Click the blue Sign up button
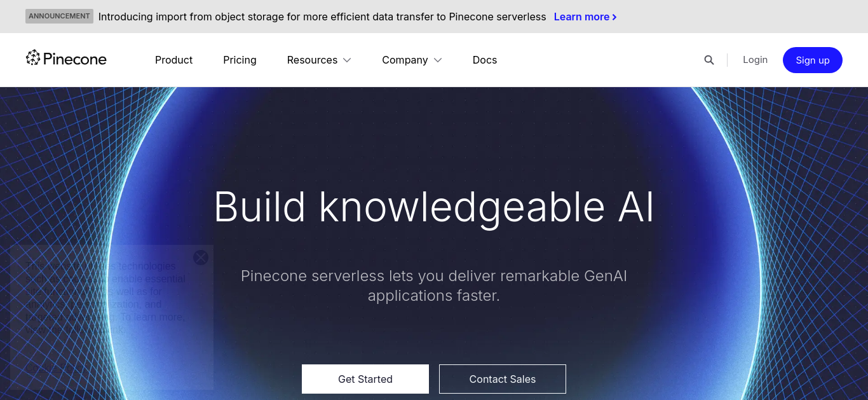The image size is (868, 400). coord(813,60)
